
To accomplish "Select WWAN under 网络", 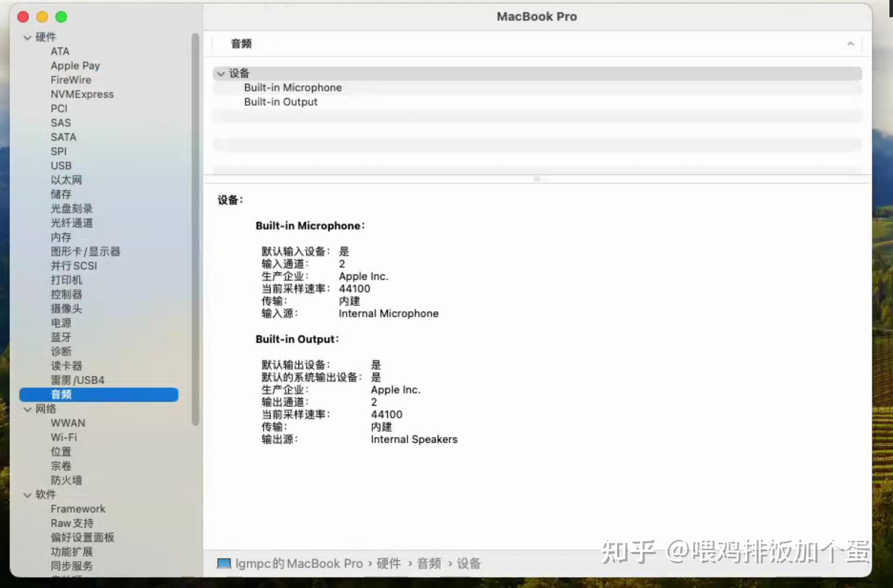I will point(68,423).
